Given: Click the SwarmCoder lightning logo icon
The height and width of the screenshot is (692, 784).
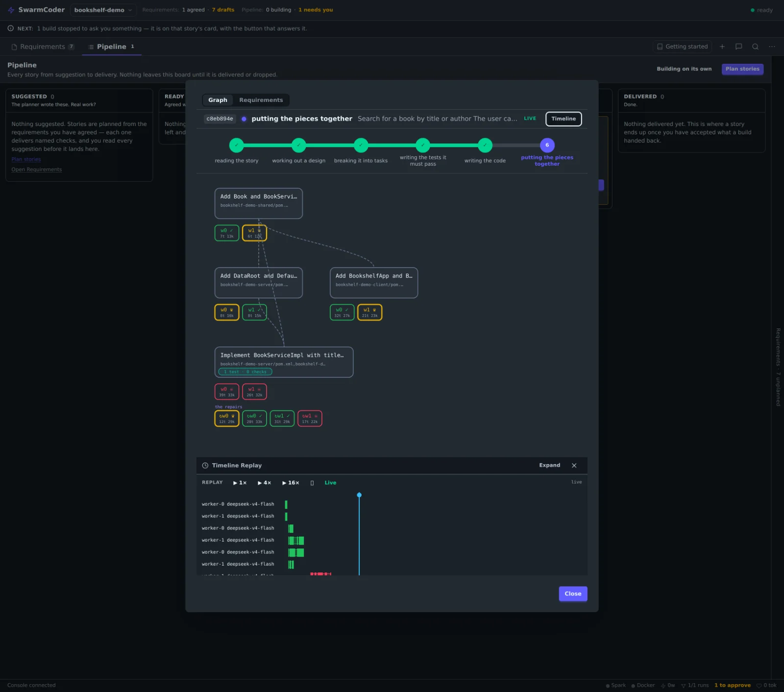Looking at the screenshot, I should pos(11,10).
